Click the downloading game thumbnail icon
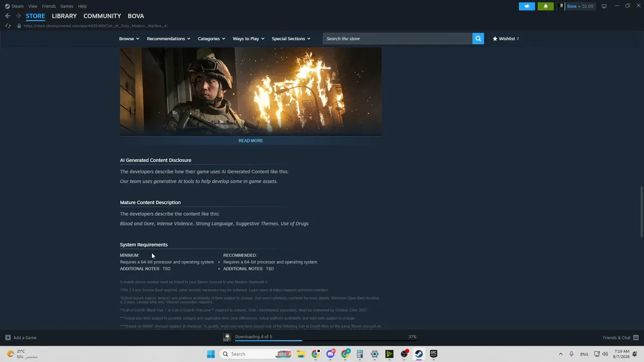This screenshot has width=644, height=362. click(227, 337)
